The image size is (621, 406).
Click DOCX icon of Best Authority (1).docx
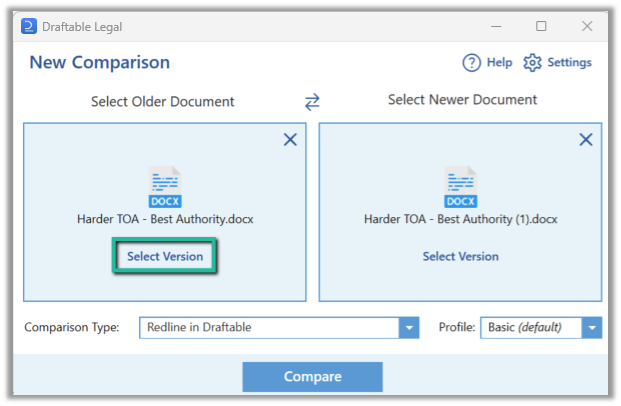click(x=461, y=187)
